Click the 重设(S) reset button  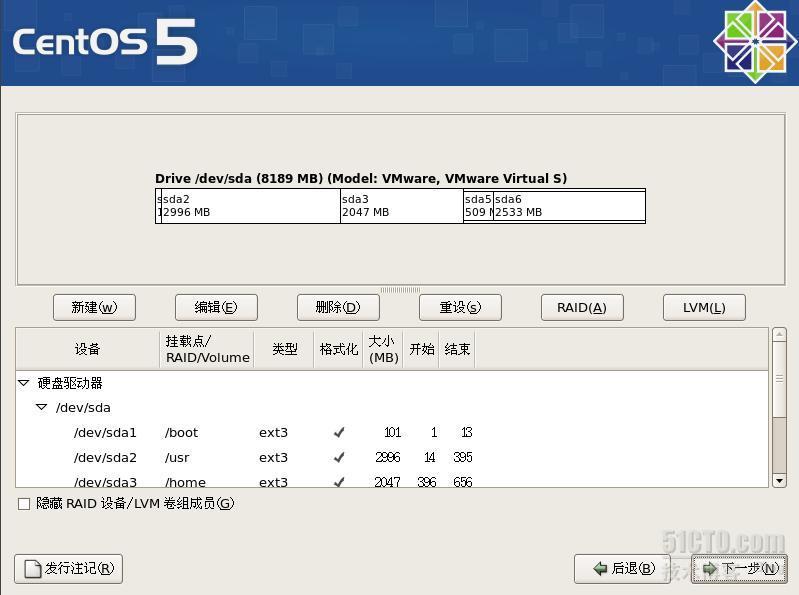coord(460,307)
